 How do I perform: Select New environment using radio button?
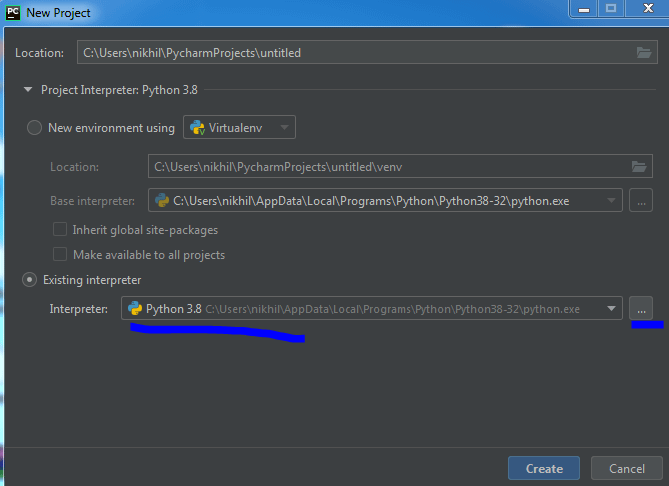tap(34, 128)
